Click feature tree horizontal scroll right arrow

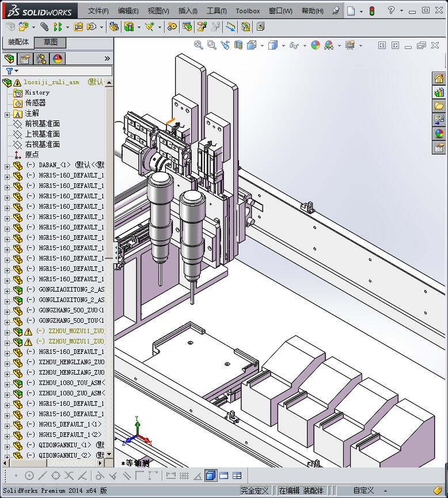coord(100,463)
